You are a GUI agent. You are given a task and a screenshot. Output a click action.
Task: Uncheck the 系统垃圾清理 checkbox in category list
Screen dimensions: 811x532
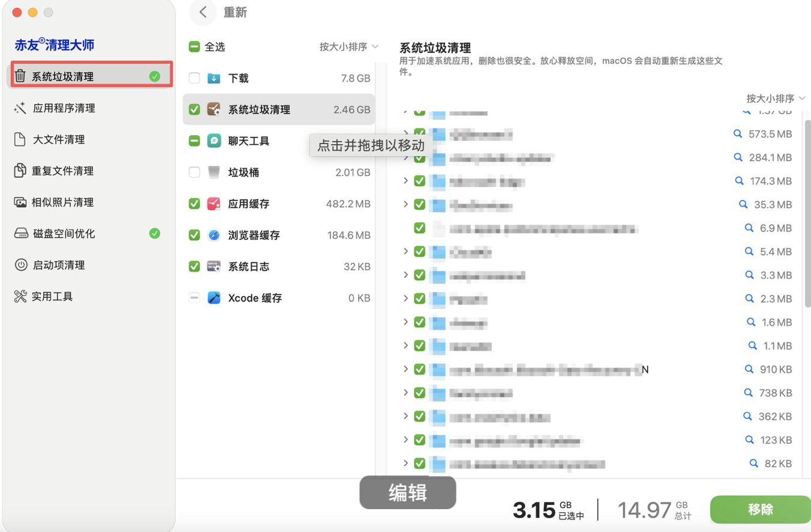(194, 109)
